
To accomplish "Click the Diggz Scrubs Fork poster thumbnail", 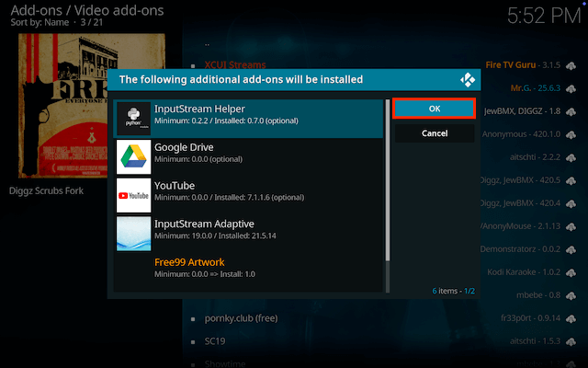I will [x=92, y=106].
